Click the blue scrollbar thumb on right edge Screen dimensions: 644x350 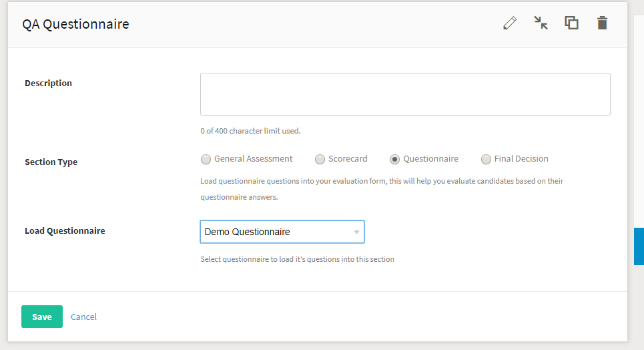point(639,246)
